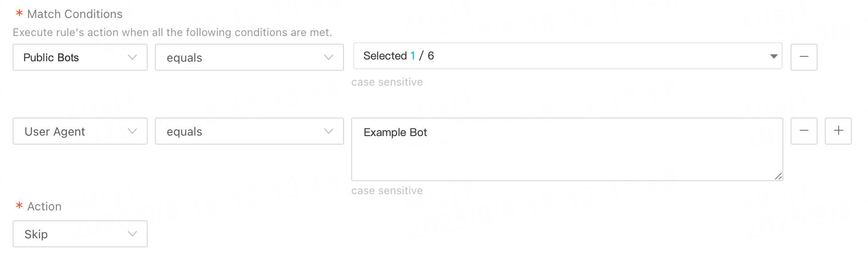
Task: Click the Action section label
Action: tap(44, 206)
